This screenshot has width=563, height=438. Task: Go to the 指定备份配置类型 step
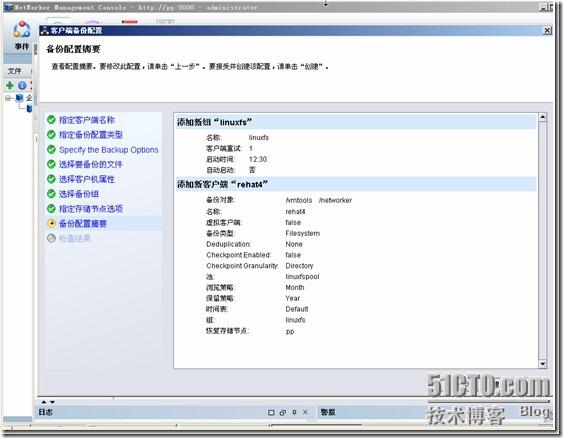[x=91, y=135]
